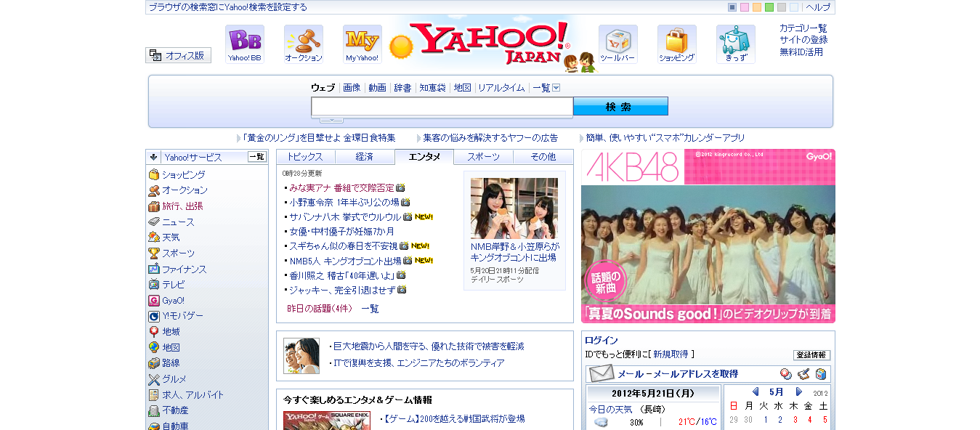Switch to the エンタメ tab

pos(424,157)
